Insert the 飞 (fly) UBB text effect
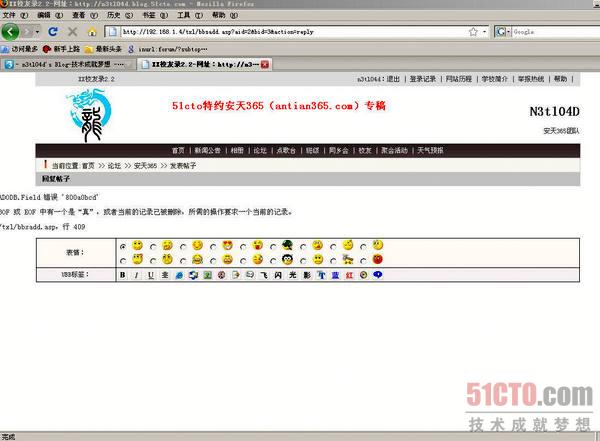The width and height of the screenshot is (600, 441). [264, 275]
